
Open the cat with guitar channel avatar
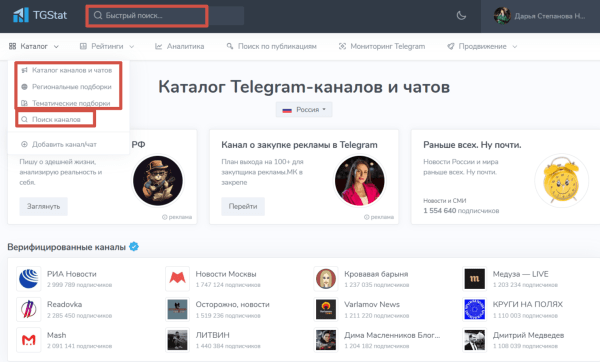coord(158,181)
